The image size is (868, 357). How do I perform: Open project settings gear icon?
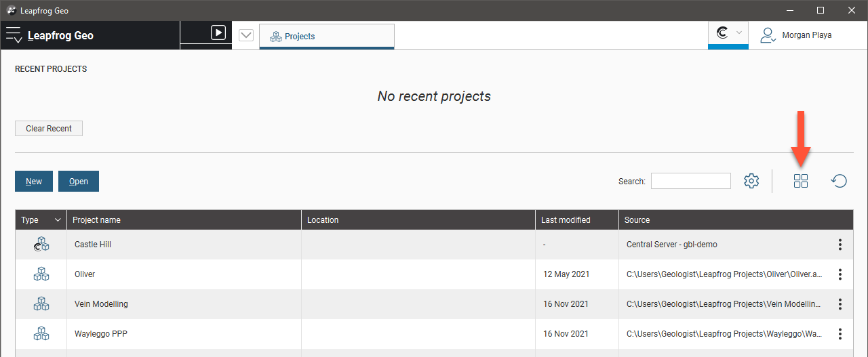click(751, 181)
